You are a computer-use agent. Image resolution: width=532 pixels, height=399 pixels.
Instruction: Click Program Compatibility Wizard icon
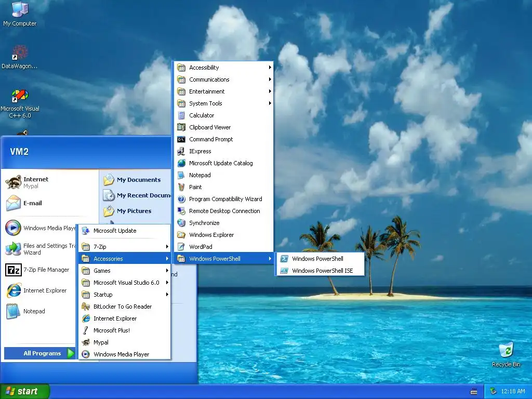181,199
